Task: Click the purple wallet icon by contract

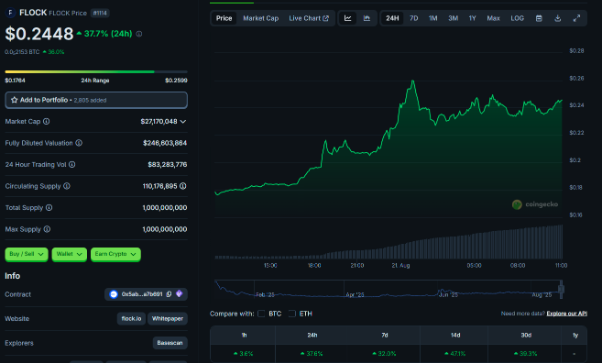Action: pos(179,294)
